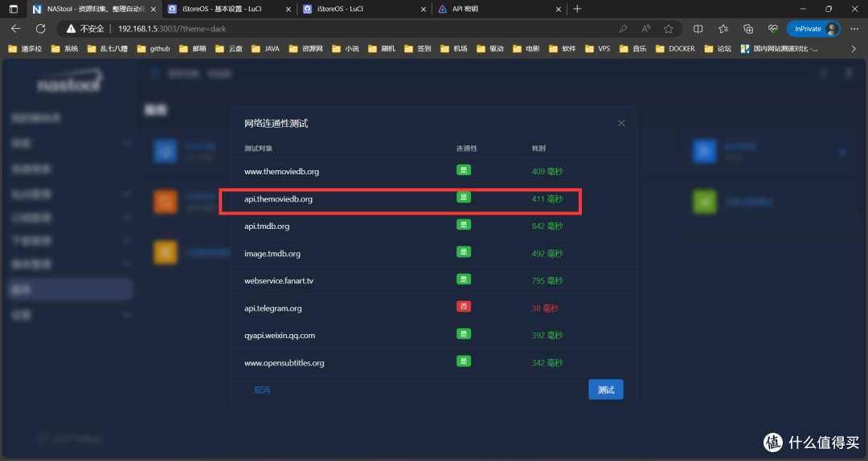868x461 pixels.
Task: Close the iStoreOS 基本设置 tab
Action: pyautogui.click(x=288, y=10)
